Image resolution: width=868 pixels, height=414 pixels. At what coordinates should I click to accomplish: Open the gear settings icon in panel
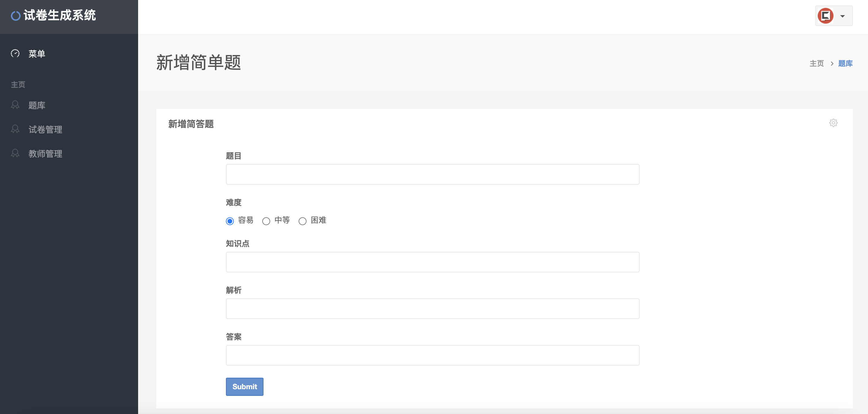833,123
